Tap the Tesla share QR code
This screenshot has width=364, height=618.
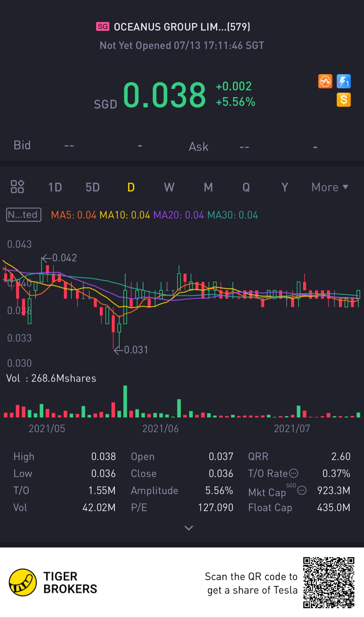[329, 583]
